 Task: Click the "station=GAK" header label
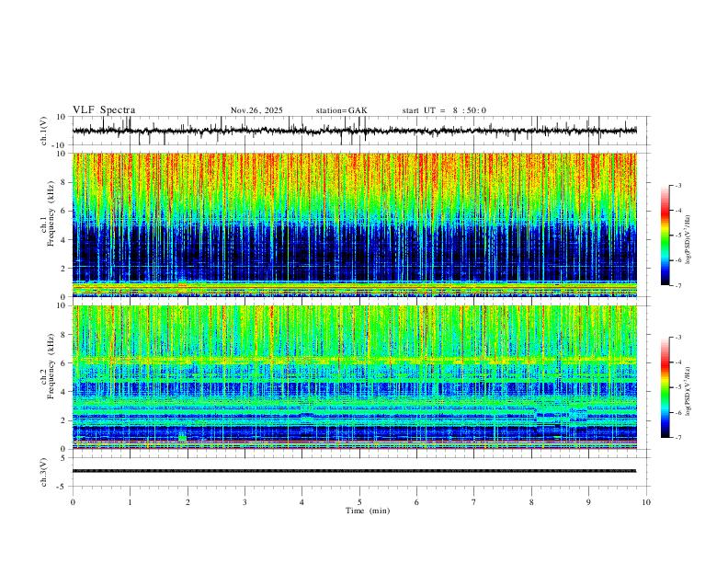coord(342,110)
